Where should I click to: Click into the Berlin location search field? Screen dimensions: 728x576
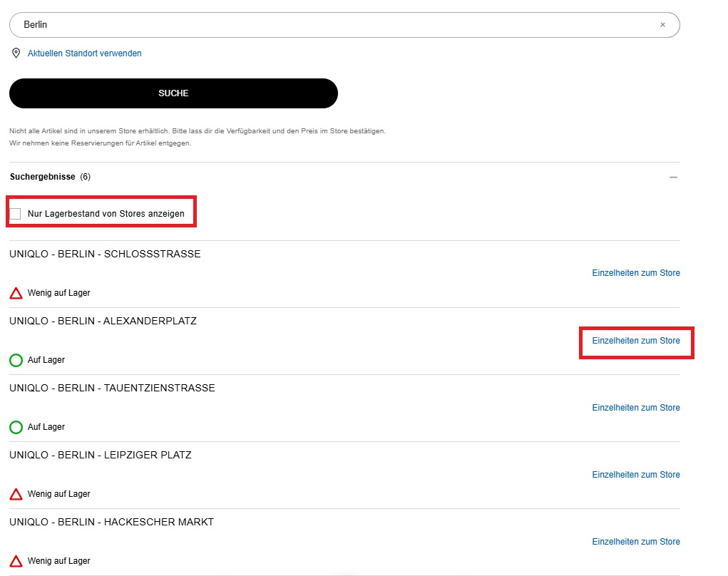[x=335, y=25]
